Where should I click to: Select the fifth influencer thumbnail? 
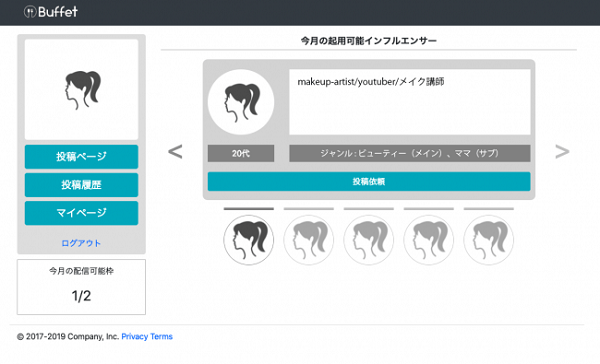489,240
